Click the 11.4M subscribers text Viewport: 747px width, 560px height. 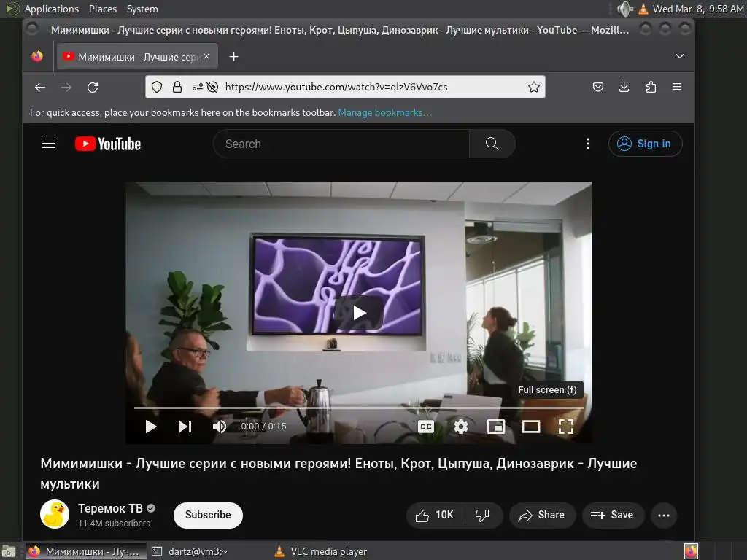tap(115, 524)
